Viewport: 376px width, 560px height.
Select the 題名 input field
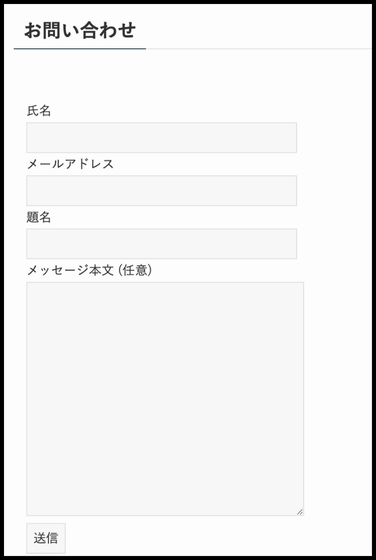click(161, 244)
